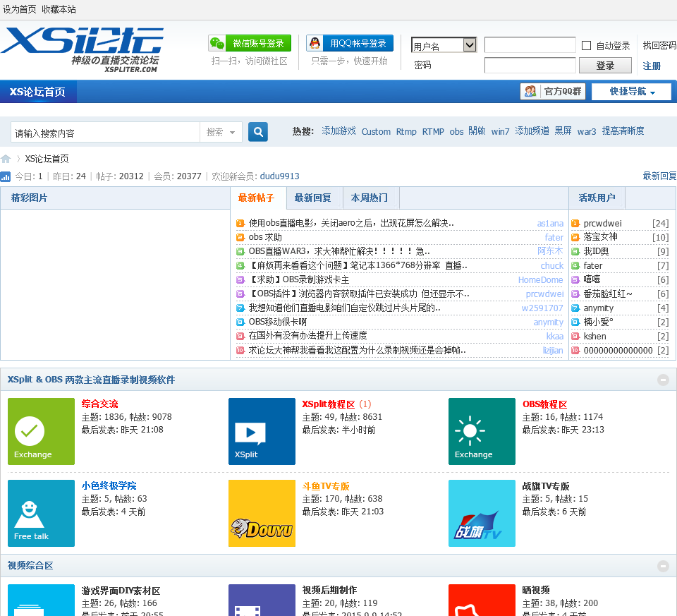This screenshot has height=616, width=677.
Task: Switch to the 本周热门 tab
Action: click(x=370, y=198)
